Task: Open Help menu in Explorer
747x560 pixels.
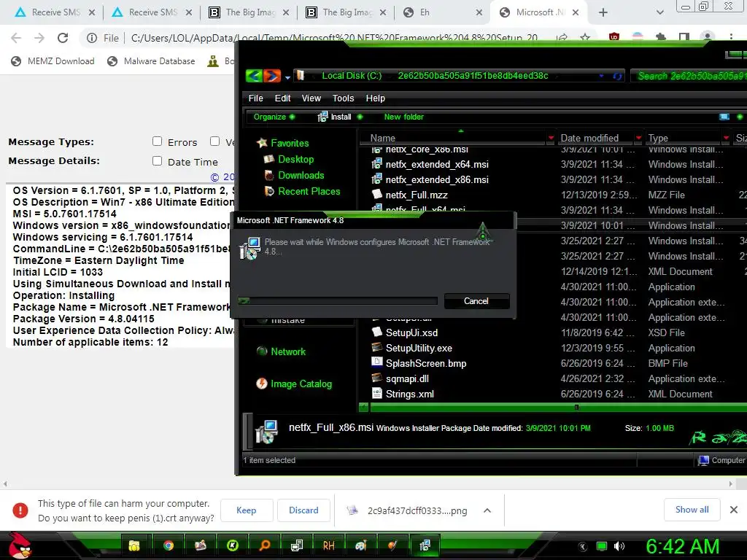Action: click(376, 98)
